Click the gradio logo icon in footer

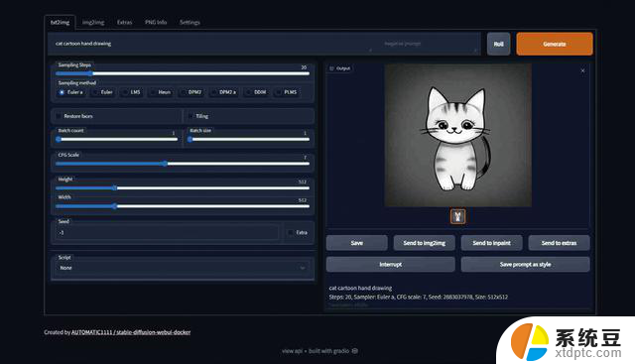click(x=355, y=351)
